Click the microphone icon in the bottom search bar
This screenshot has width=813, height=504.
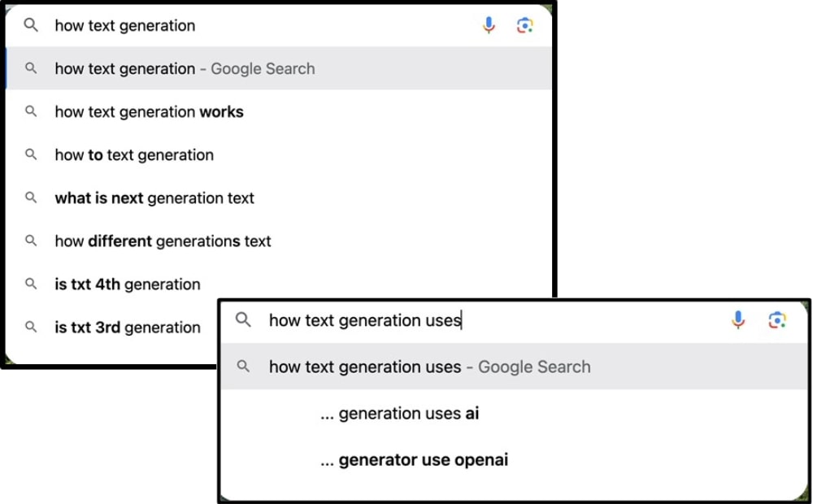[738, 320]
